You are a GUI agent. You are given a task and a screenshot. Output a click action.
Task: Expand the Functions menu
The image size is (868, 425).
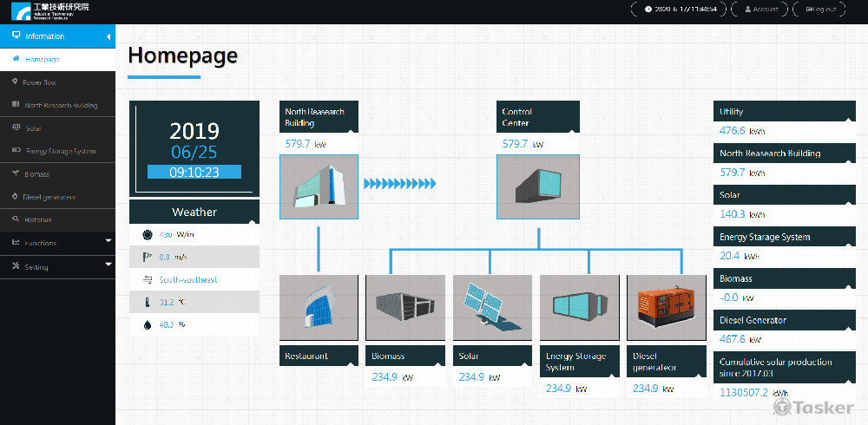pos(108,243)
